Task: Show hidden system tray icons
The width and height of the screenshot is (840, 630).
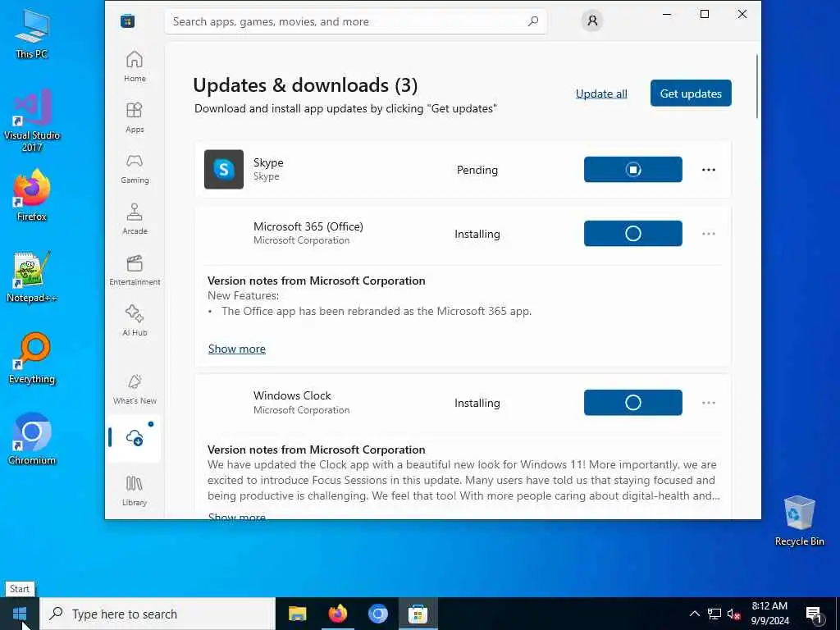Action: coord(694,614)
